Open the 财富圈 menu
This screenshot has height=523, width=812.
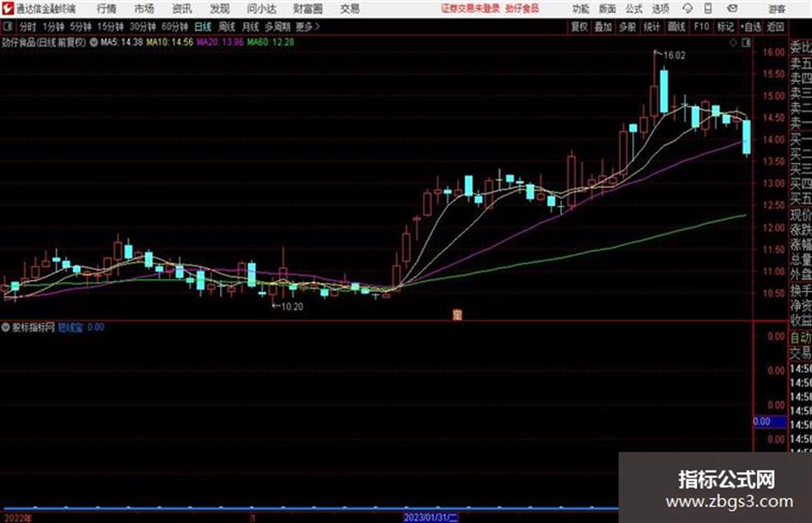point(308,9)
